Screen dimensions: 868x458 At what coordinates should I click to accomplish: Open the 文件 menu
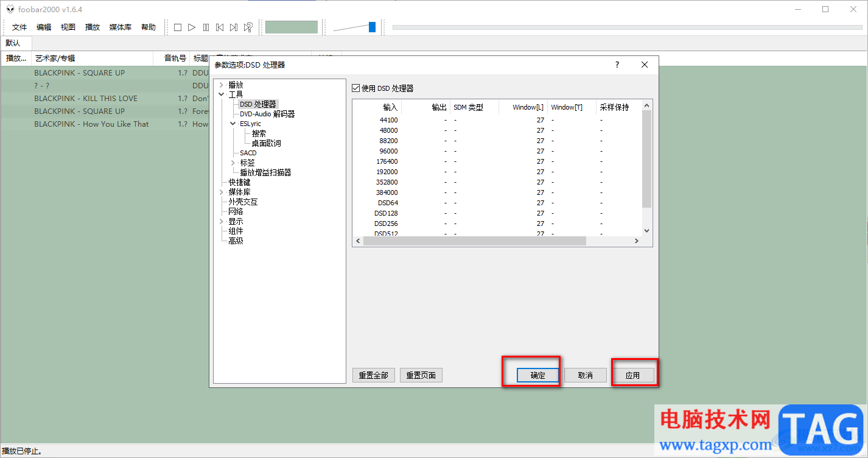(x=19, y=27)
